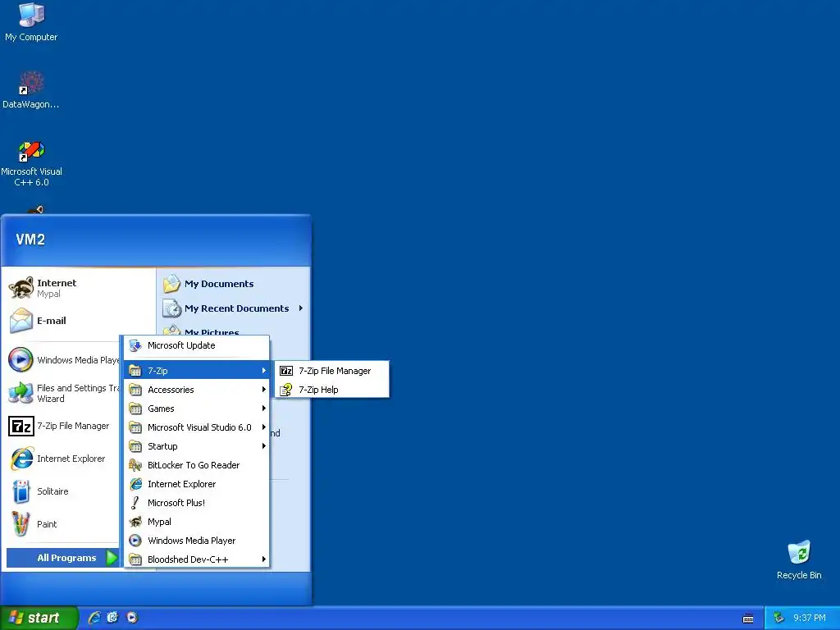
Task: Click the keyboard icon on the taskbar
Action: pos(748,619)
